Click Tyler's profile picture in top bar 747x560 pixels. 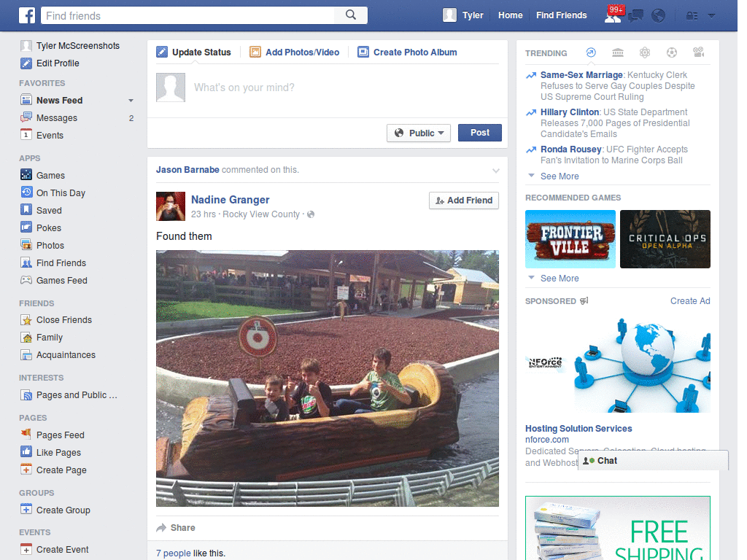tap(449, 15)
